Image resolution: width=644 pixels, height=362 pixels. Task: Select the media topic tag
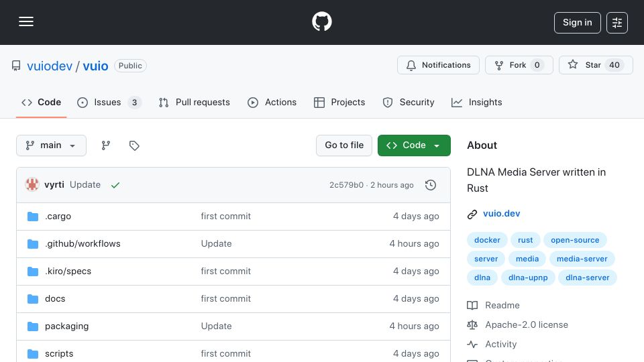coord(527,259)
